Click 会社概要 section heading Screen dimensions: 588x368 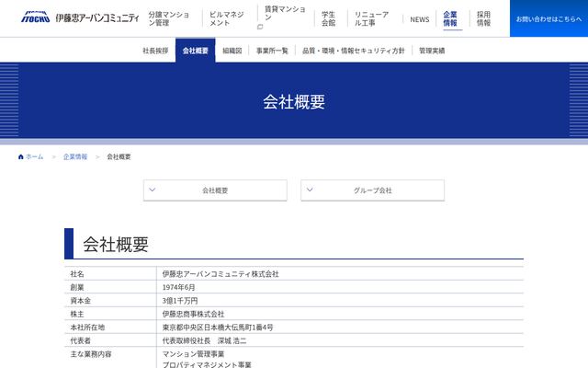pos(116,245)
